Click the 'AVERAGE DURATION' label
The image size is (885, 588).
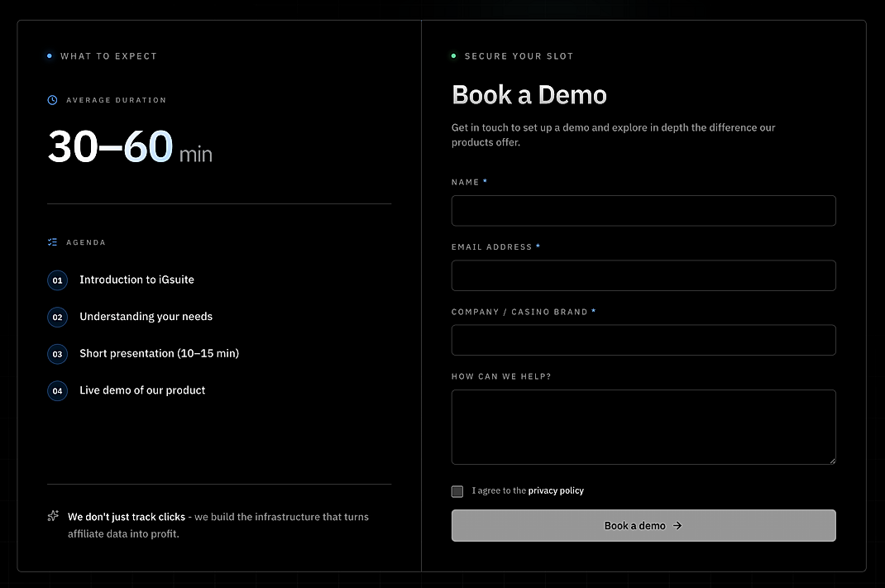[117, 100]
